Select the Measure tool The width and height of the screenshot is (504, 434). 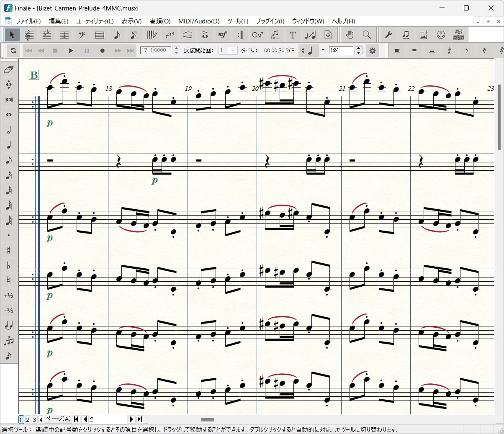pyautogui.click(x=100, y=35)
